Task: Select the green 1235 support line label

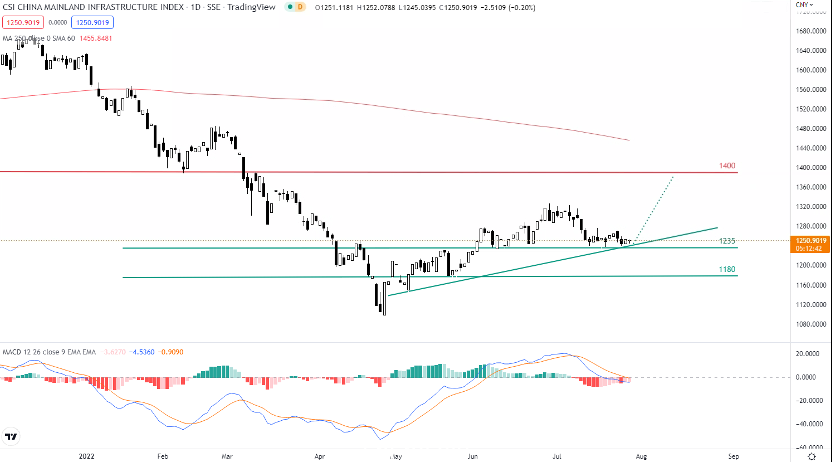Action: [x=727, y=241]
